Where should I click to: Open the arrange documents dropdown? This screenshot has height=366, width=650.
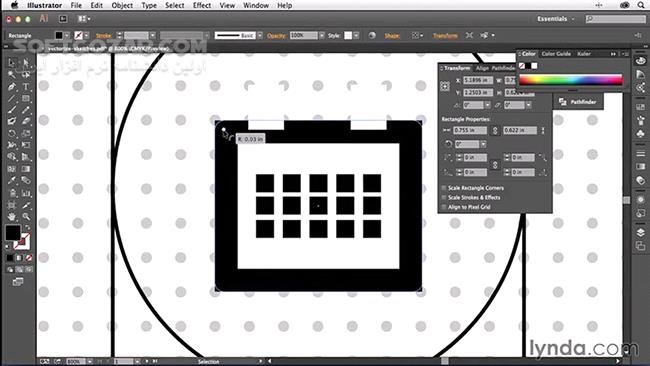[84, 19]
